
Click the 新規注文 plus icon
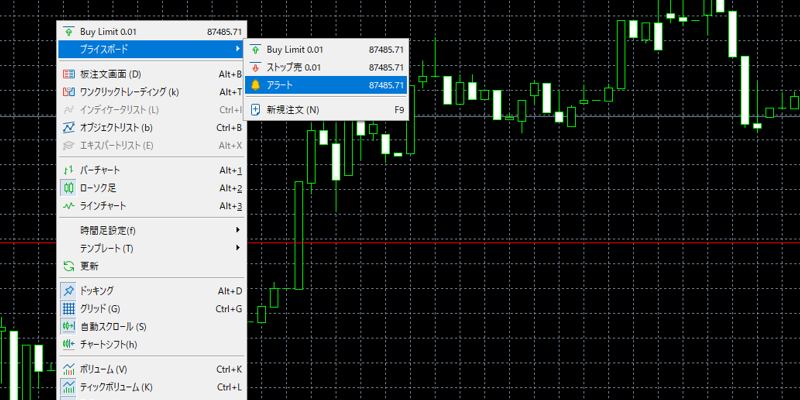coord(255,109)
